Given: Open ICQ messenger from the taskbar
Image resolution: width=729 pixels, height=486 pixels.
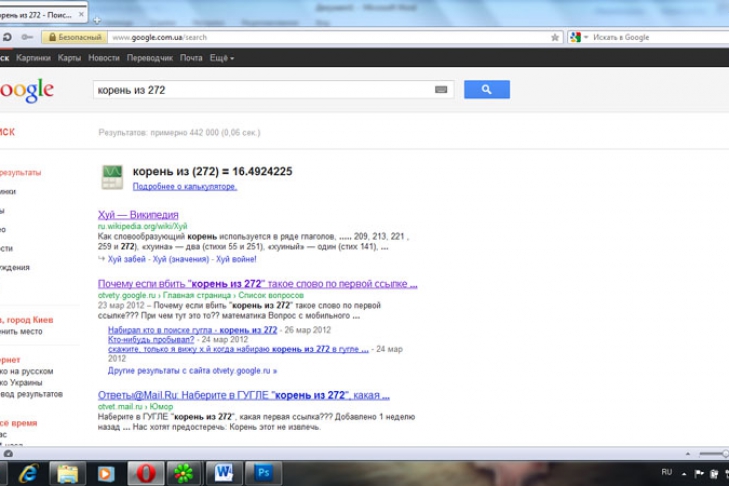Looking at the screenshot, I should 184,472.
